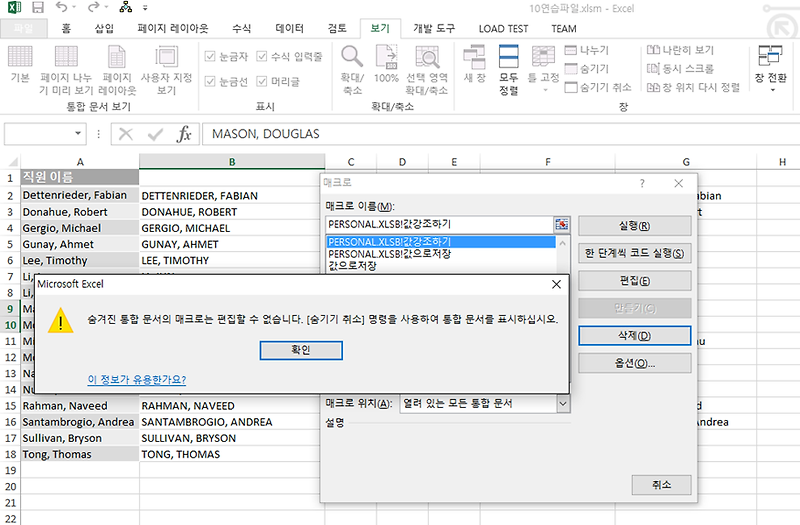The width and height of the screenshot is (800, 525).
Task: Open Freeze Panes (틀 고정) dropdown
Action: pyautogui.click(x=543, y=68)
